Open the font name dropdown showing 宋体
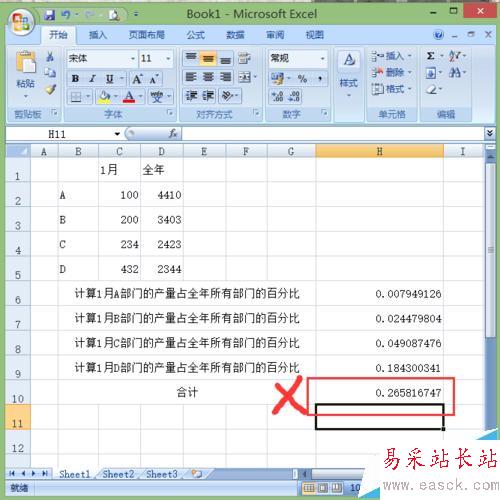Viewport: 500px width, 500px height. [133, 59]
